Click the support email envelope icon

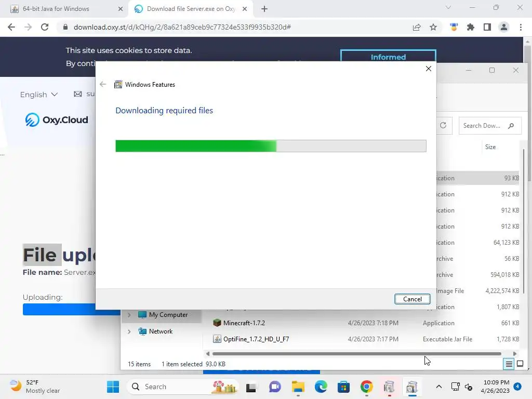point(78,94)
